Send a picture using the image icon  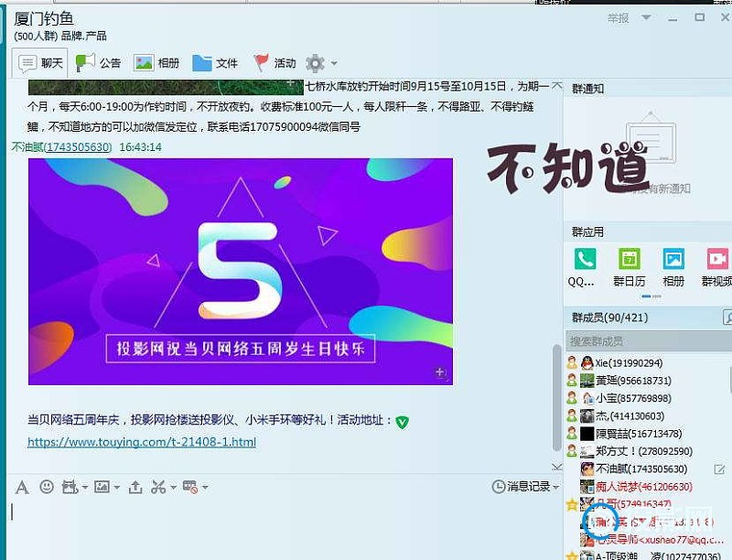[102, 487]
